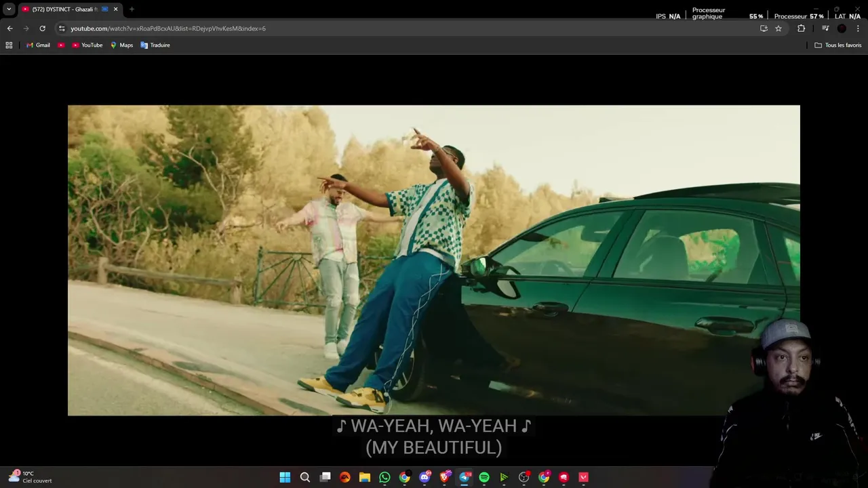Image resolution: width=868 pixels, height=488 pixels.
Task: Launch the EA app from taskbar
Action: pyautogui.click(x=345, y=477)
